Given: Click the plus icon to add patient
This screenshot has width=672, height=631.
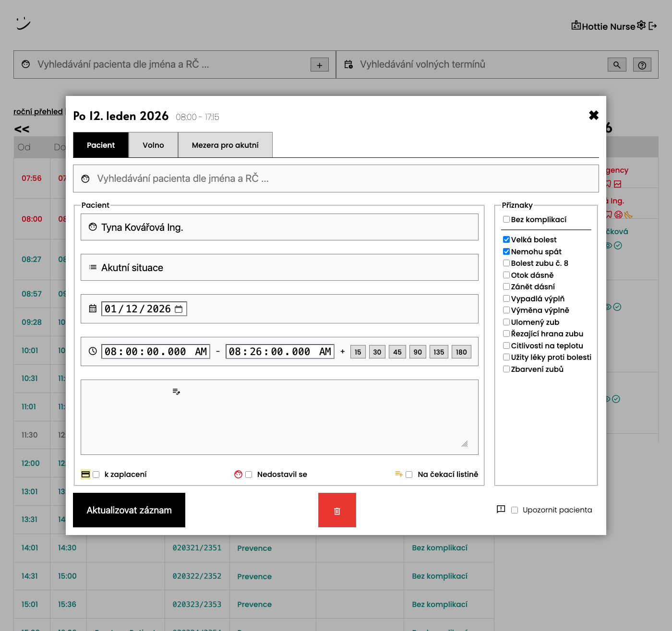Looking at the screenshot, I should coord(320,65).
